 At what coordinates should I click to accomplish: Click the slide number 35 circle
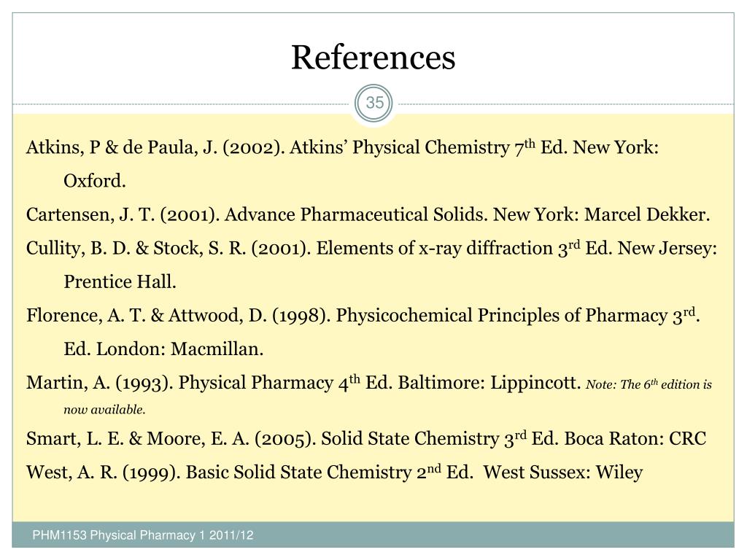coord(374,103)
